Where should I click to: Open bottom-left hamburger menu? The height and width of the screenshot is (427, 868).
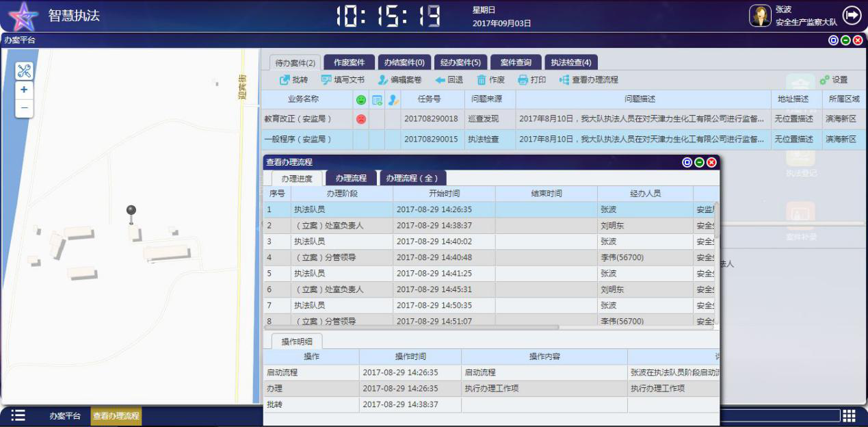coord(18,415)
